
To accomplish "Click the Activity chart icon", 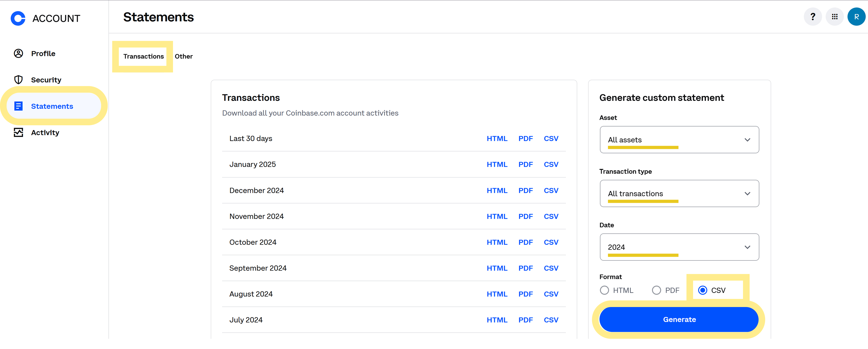I will [x=19, y=133].
